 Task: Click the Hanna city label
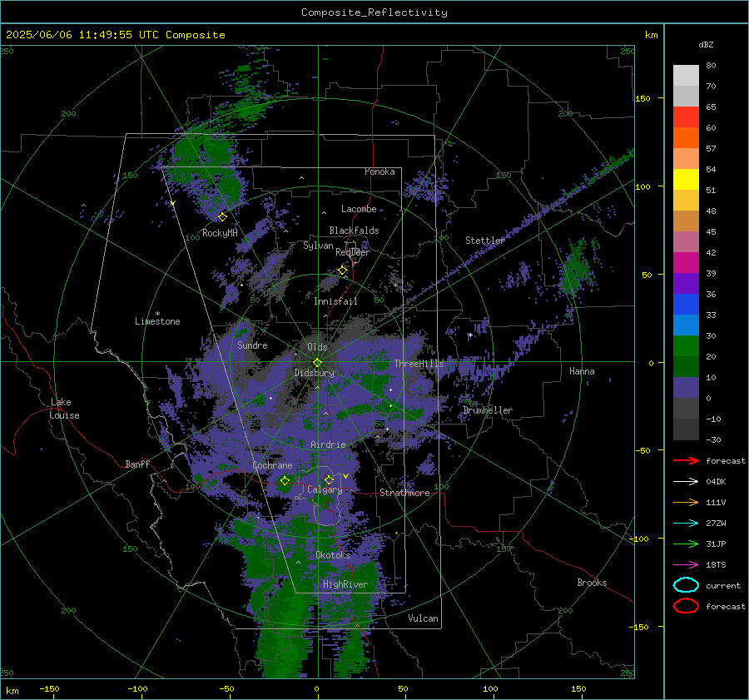click(582, 371)
